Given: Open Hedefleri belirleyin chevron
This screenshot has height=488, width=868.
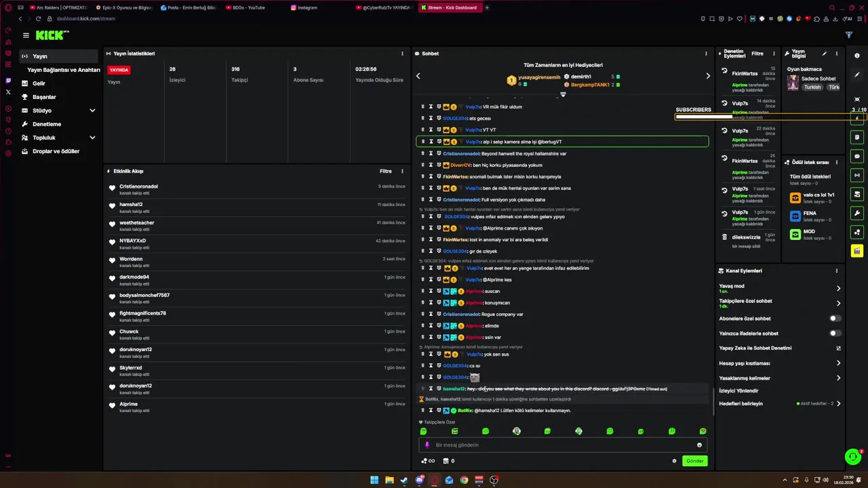Looking at the screenshot, I should (x=838, y=404).
